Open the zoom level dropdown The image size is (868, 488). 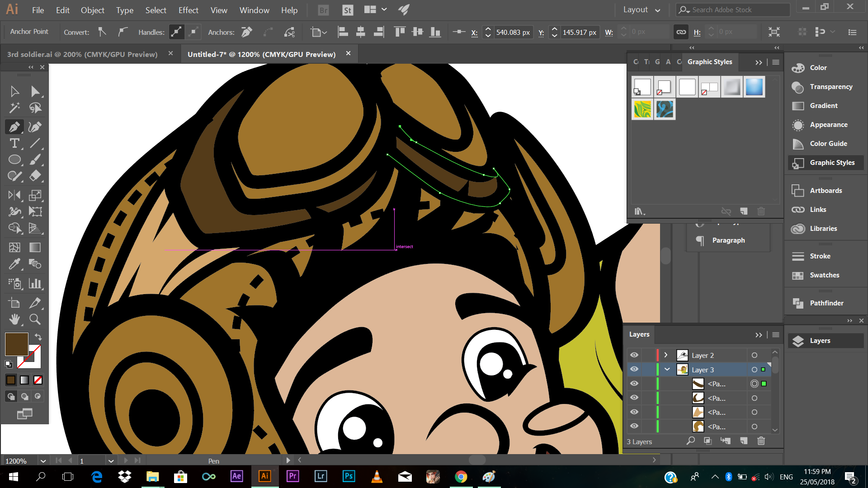coord(43,461)
